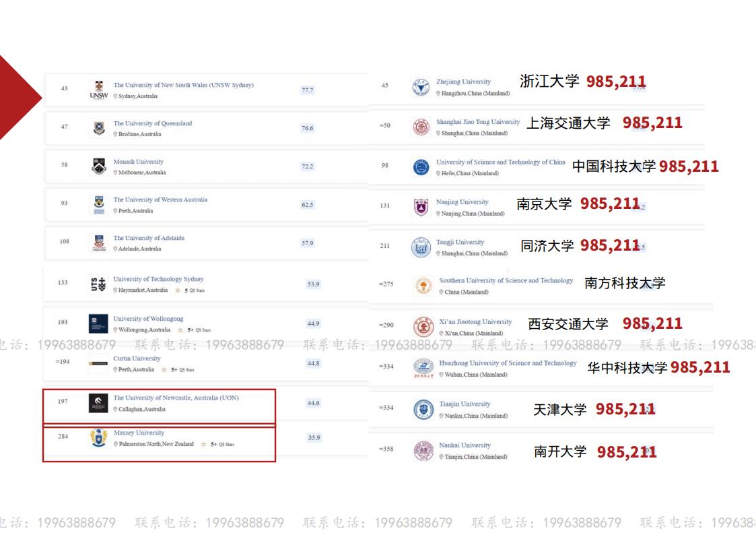Click the Southern University of Science and Technology logo
Viewport: 756px width, 535px height.
point(423,286)
